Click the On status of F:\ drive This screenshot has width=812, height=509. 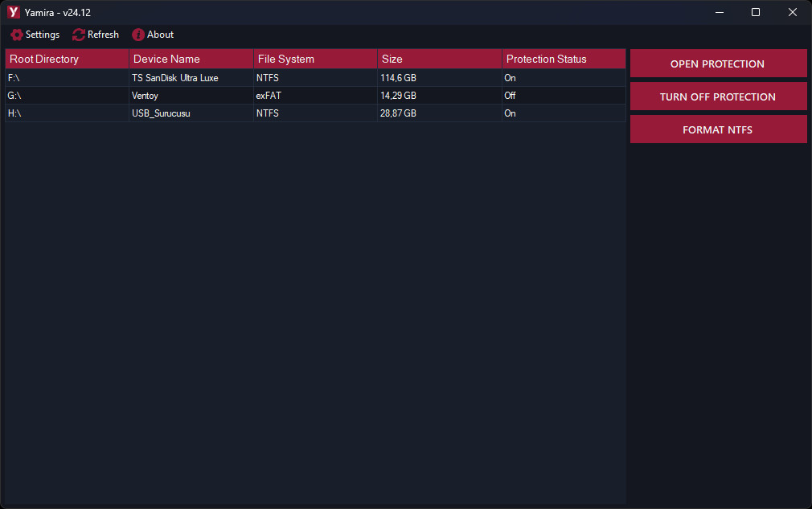coord(564,78)
